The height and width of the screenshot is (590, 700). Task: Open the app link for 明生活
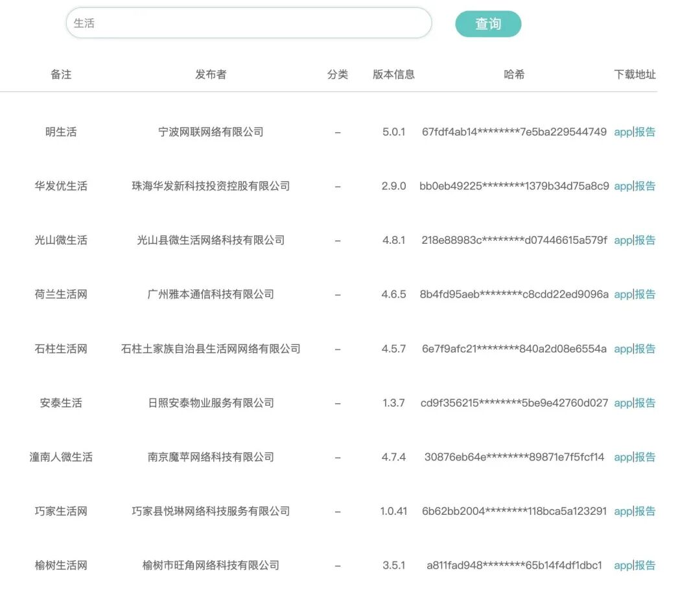click(624, 132)
